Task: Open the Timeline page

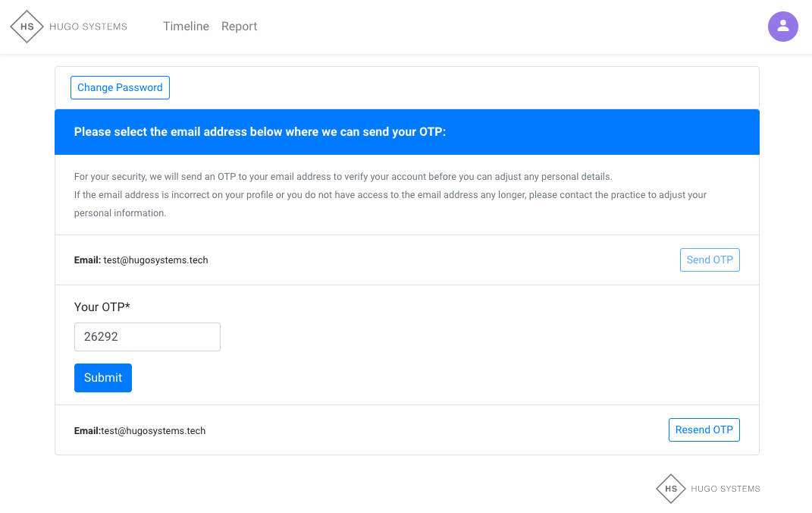Action: click(x=186, y=27)
